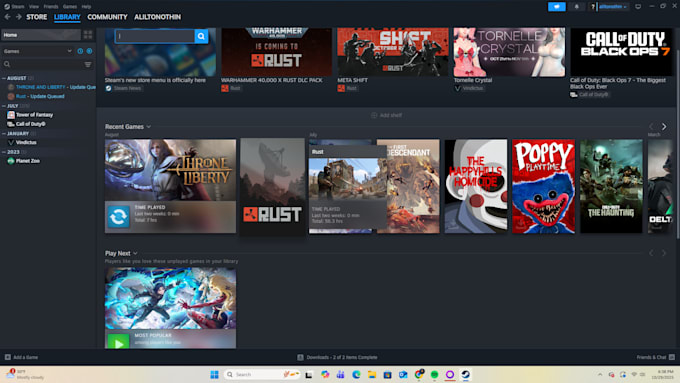The width and height of the screenshot is (680, 383).
Task: Switch to the STORE tab
Action: tap(36, 17)
